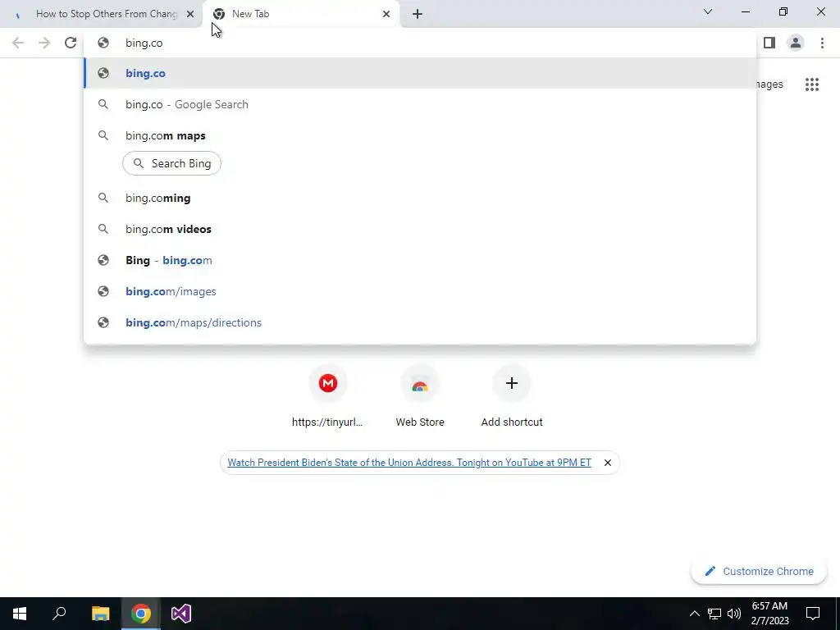Launch Visual Studio from the taskbar
The image size is (840, 630).
181,614
